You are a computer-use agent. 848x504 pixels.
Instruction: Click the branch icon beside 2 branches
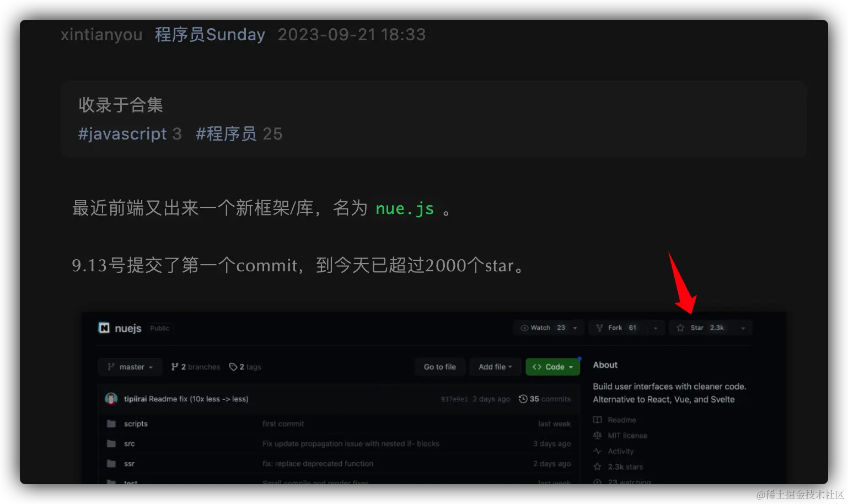coord(175,367)
